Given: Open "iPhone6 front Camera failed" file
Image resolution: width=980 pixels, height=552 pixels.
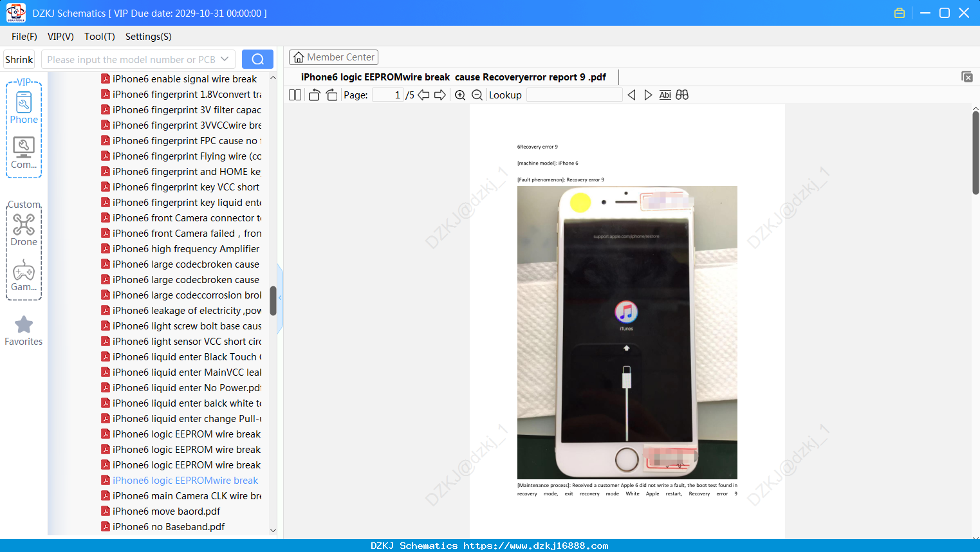Looking at the screenshot, I should click(x=181, y=234).
